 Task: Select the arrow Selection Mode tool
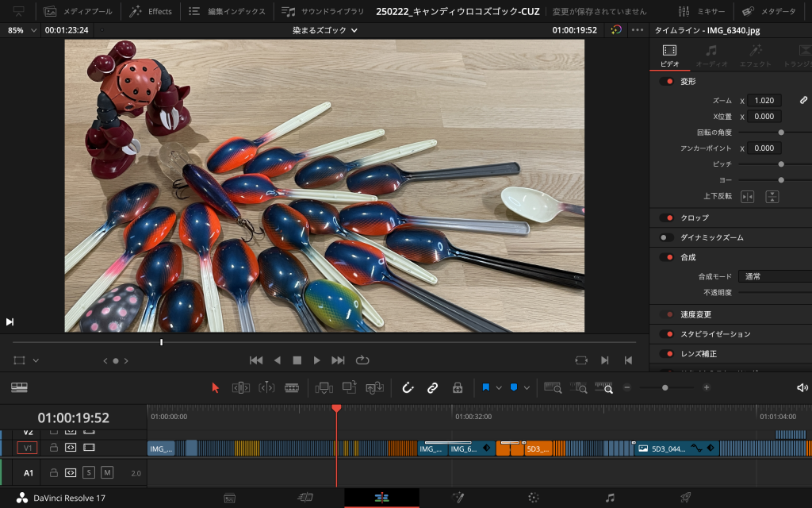coord(215,387)
